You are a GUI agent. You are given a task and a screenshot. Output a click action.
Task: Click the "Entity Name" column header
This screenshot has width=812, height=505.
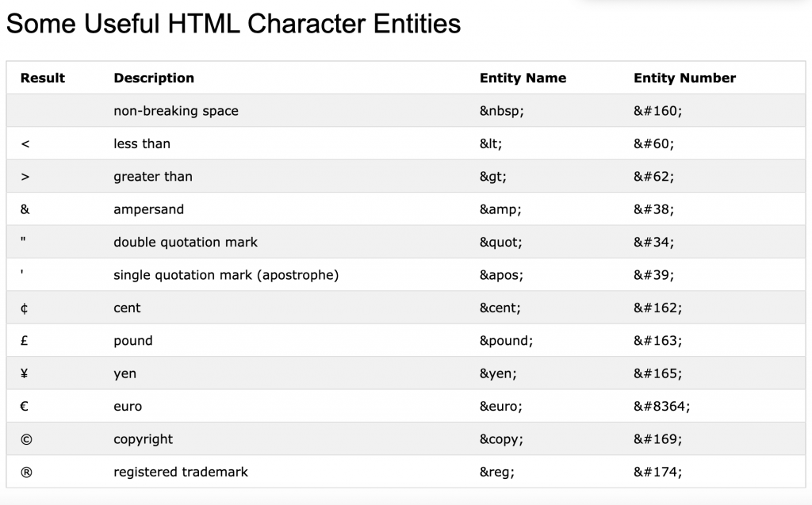point(523,78)
